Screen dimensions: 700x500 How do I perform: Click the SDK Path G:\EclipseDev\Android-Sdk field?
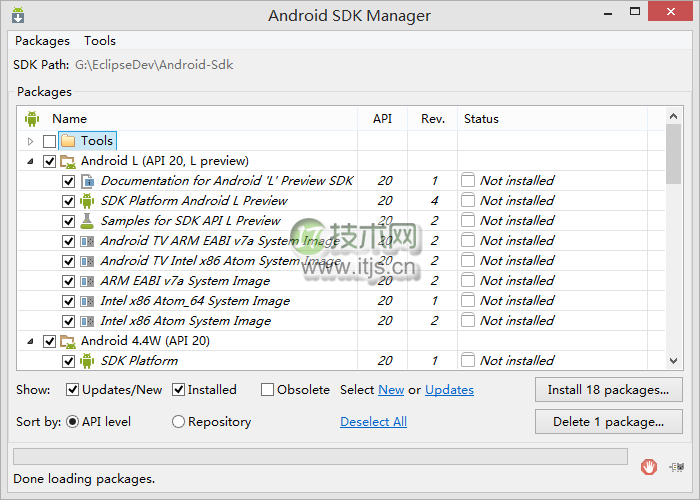154,65
